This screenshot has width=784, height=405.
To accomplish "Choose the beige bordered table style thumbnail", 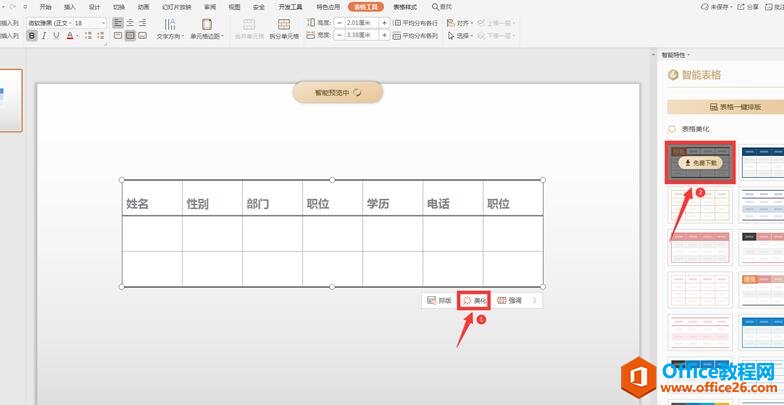I will click(700, 205).
